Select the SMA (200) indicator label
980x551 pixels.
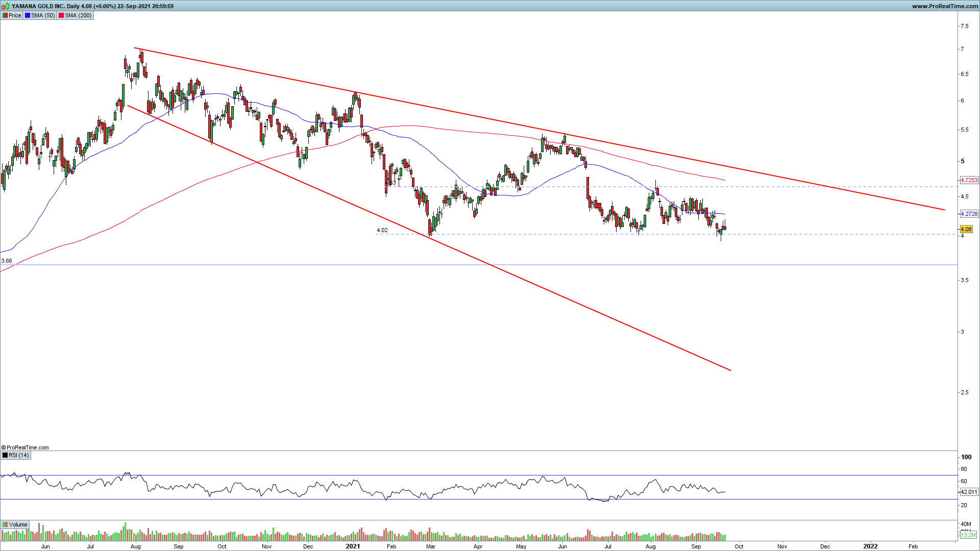point(78,15)
